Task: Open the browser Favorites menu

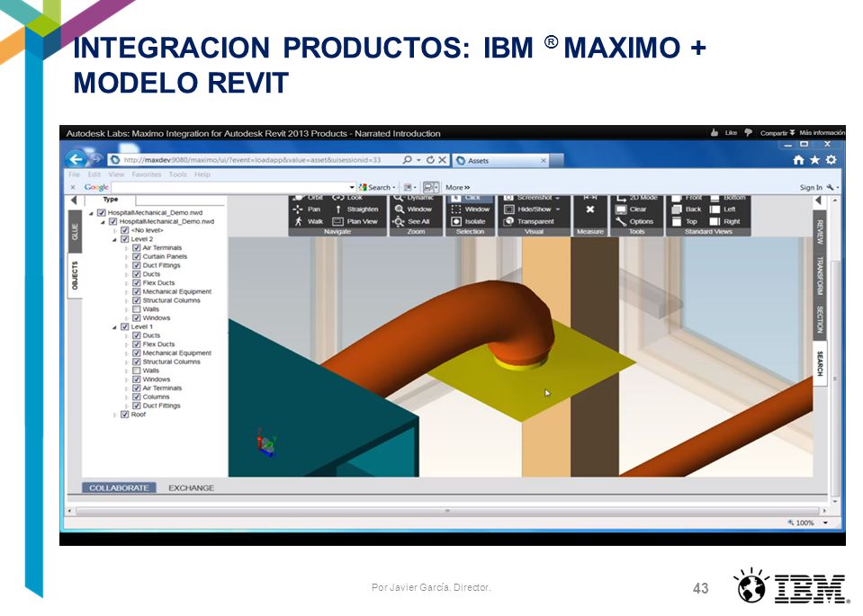Action: pyautogui.click(x=147, y=174)
